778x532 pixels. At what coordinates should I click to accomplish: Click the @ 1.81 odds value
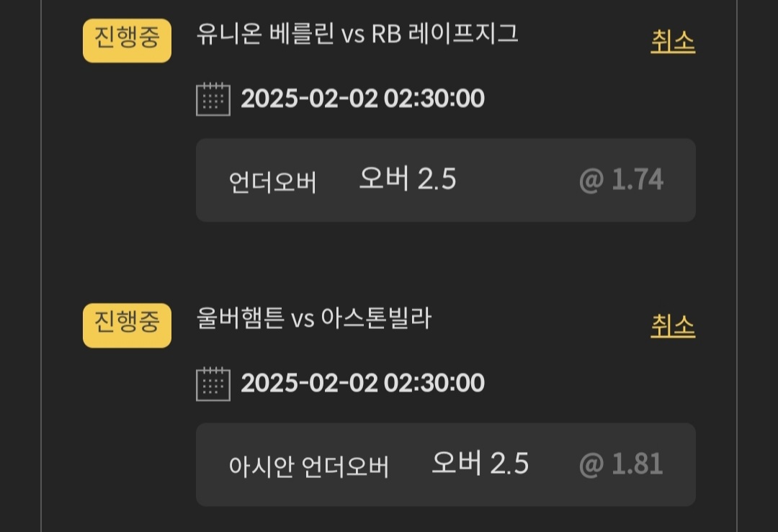tap(621, 464)
